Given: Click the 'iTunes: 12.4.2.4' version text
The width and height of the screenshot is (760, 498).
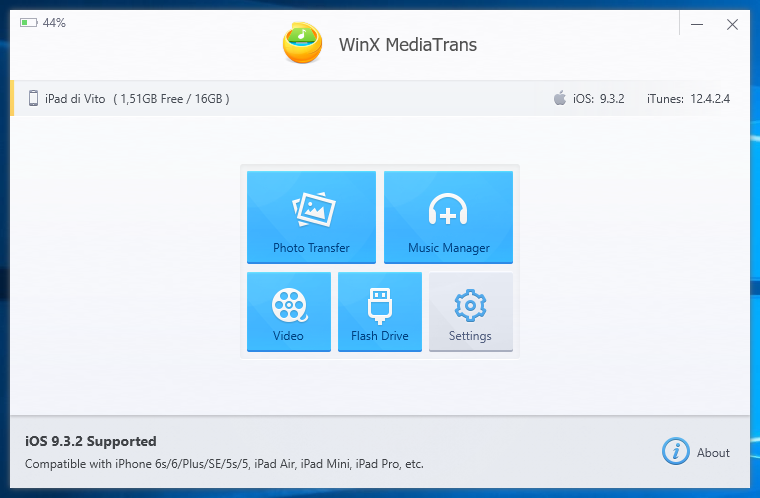Looking at the screenshot, I should pyautogui.click(x=688, y=99).
